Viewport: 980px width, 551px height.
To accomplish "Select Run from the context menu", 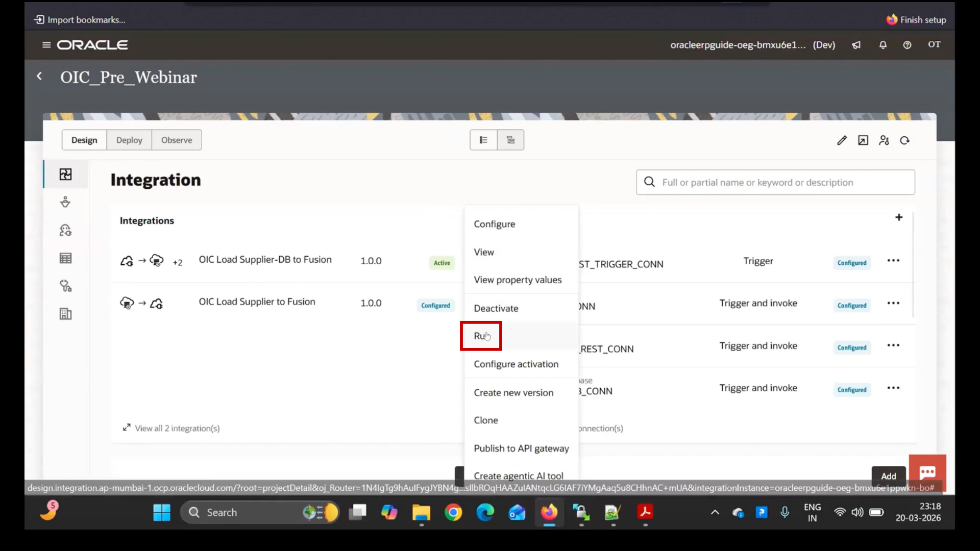I will (x=480, y=336).
